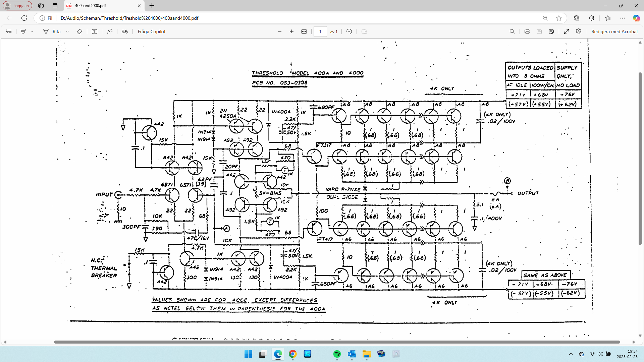Launch Google Chrome from the taskbar
The width and height of the screenshot is (644, 362).
(x=293, y=354)
